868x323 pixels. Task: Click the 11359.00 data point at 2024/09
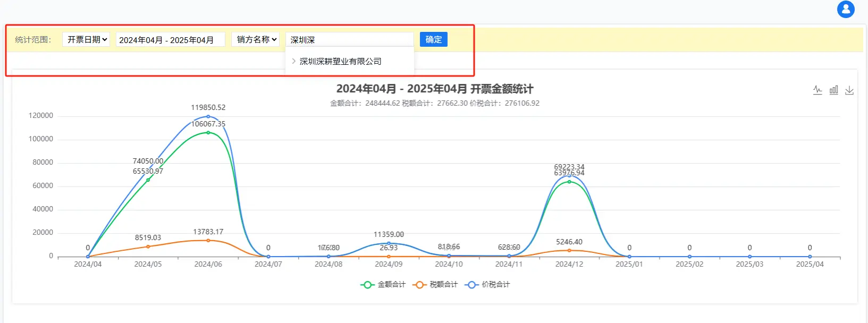389,243
